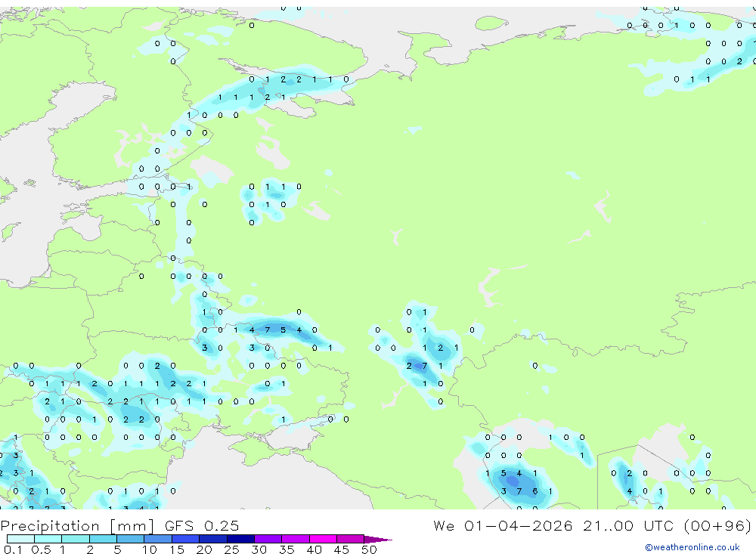This screenshot has height=554, width=756.
Task: Select the 20–25 mm dark blue swatch
Action: pos(213,539)
